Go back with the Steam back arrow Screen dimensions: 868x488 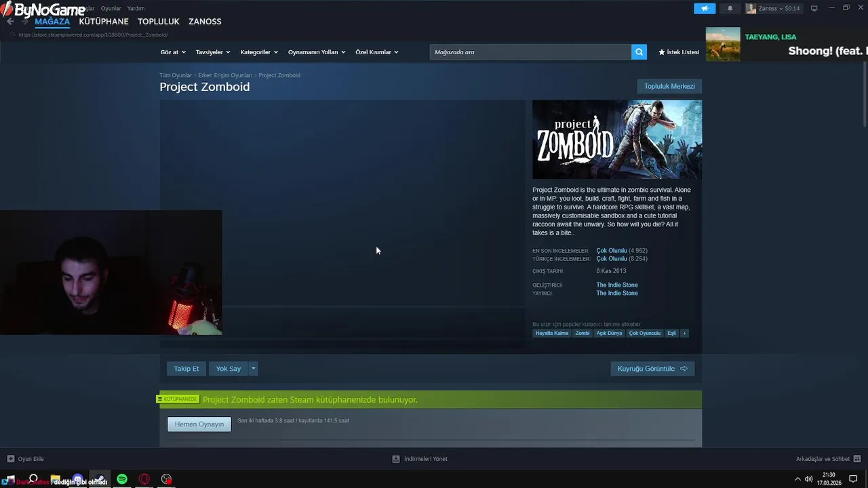tap(10, 21)
